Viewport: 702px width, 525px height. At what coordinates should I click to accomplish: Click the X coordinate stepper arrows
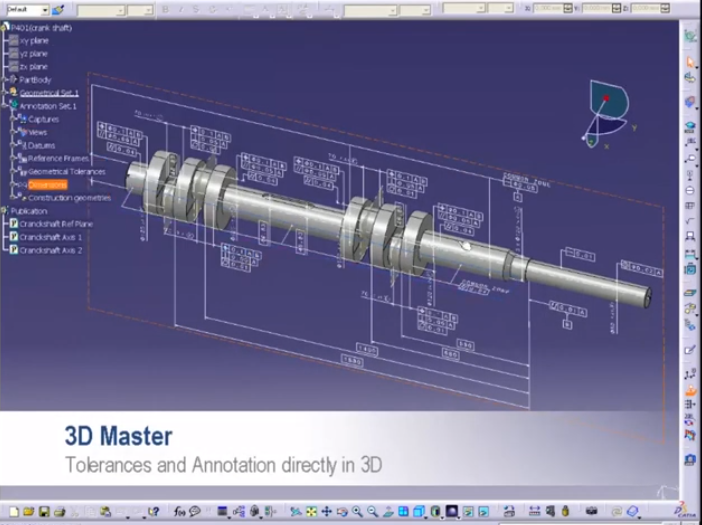(x=568, y=8)
